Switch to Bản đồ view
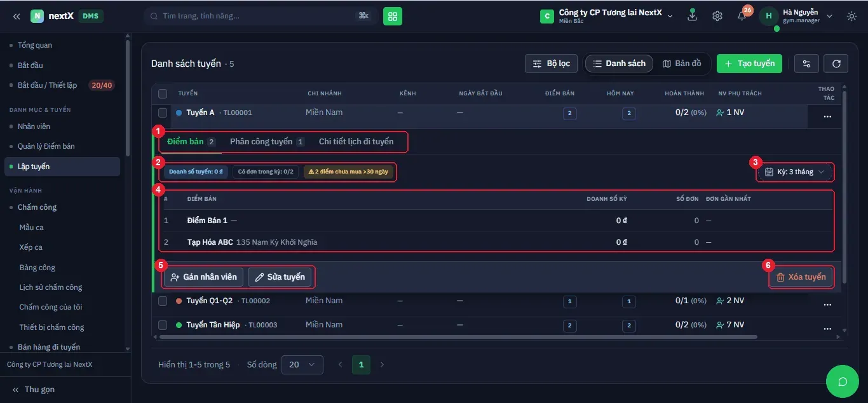The image size is (868, 403). pos(682,64)
